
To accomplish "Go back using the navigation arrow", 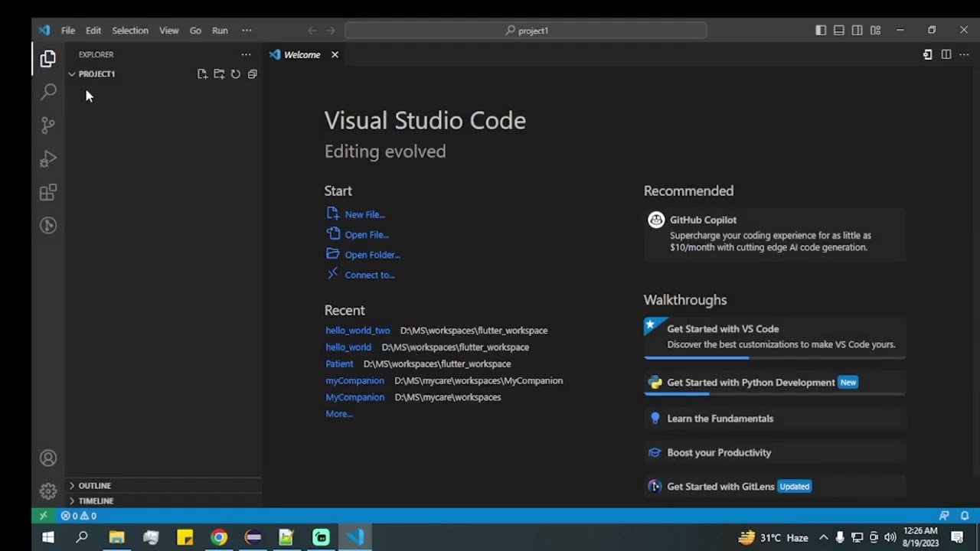I will (312, 31).
